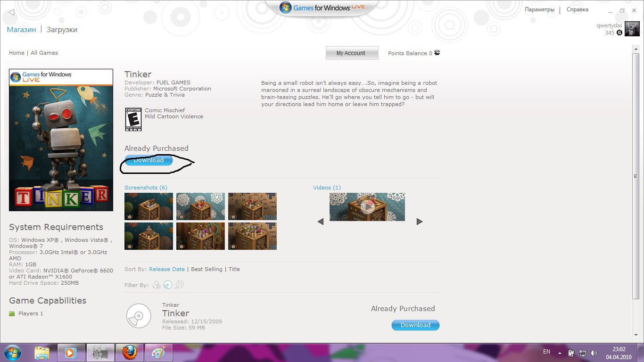
Task: Play the Tinker video thumbnail
Action: 367,206
